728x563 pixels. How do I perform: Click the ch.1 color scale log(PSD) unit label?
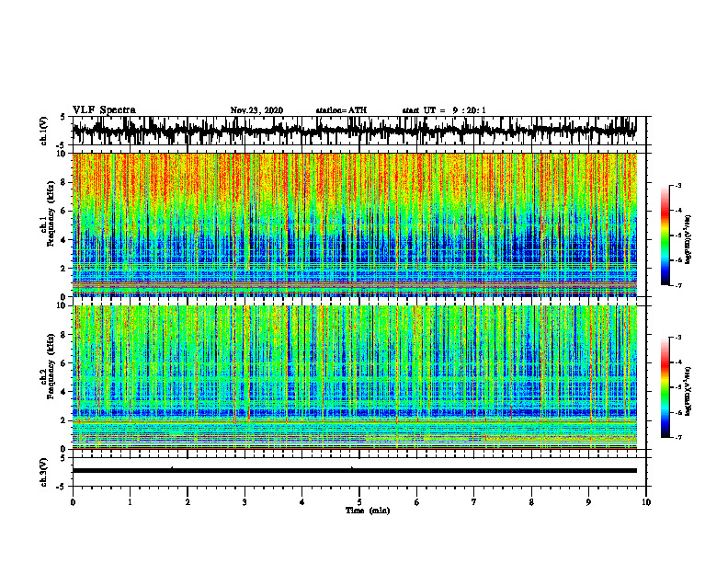[688, 240]
